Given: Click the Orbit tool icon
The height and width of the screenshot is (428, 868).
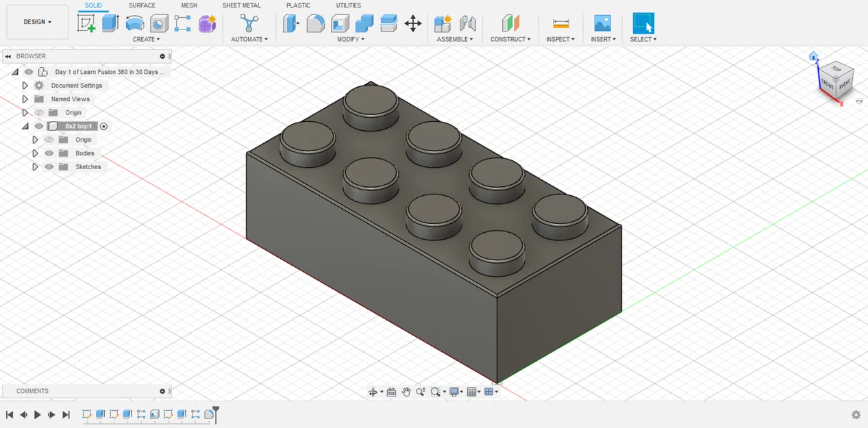Looking at the screenshot, I should coord(373,392).
